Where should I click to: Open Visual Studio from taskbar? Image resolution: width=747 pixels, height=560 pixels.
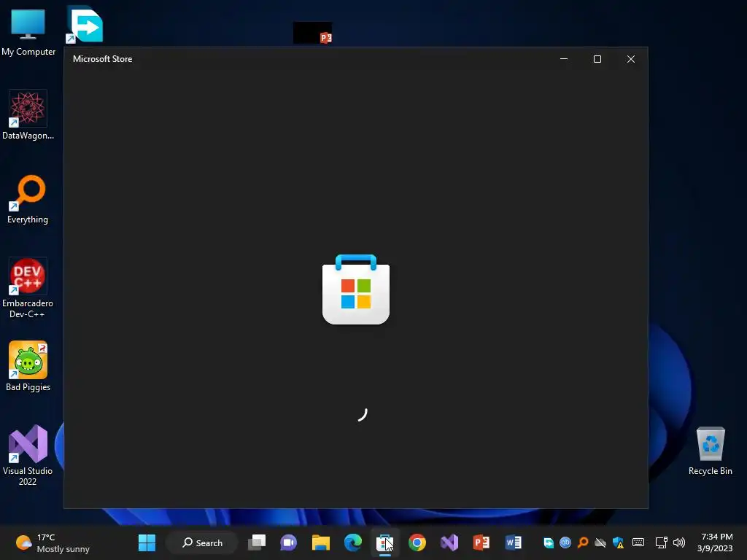point(449,542)
